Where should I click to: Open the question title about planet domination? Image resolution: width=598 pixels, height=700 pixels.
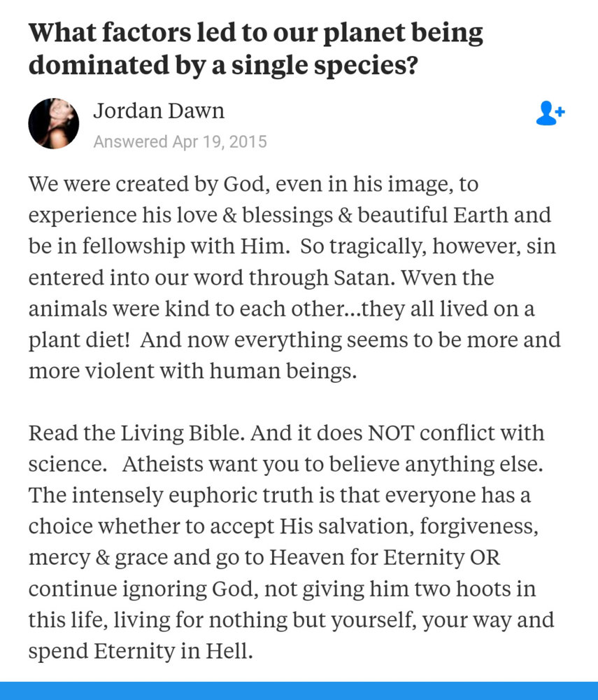pyautogui.click(x=255, y=48)
